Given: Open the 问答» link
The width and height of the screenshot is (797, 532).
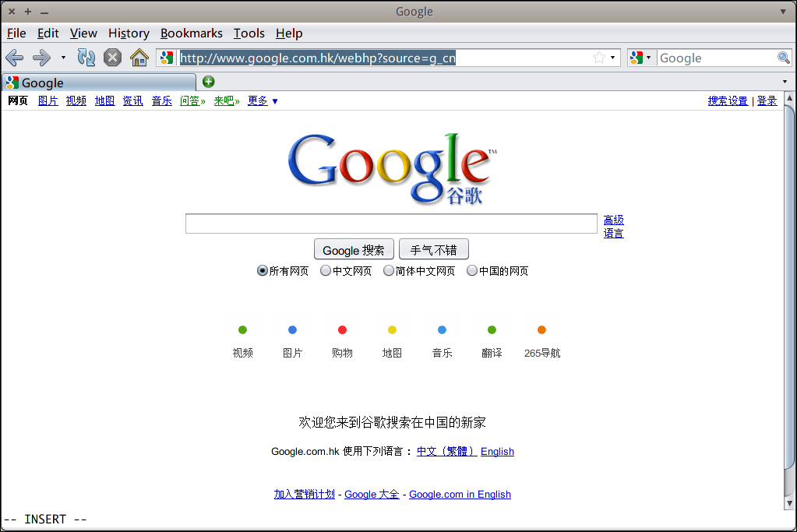Looking at the screenshot, I should coord(192,101).
